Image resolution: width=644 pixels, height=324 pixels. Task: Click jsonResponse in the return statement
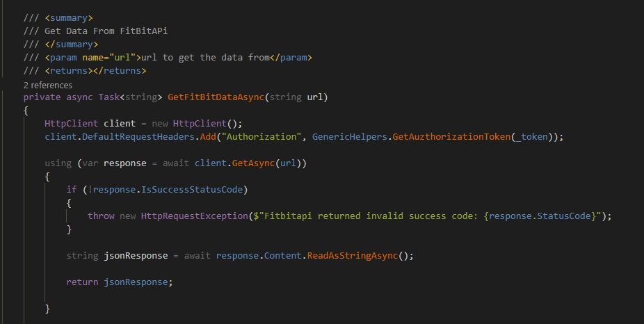pyautogui.click(x=136, y=282)
